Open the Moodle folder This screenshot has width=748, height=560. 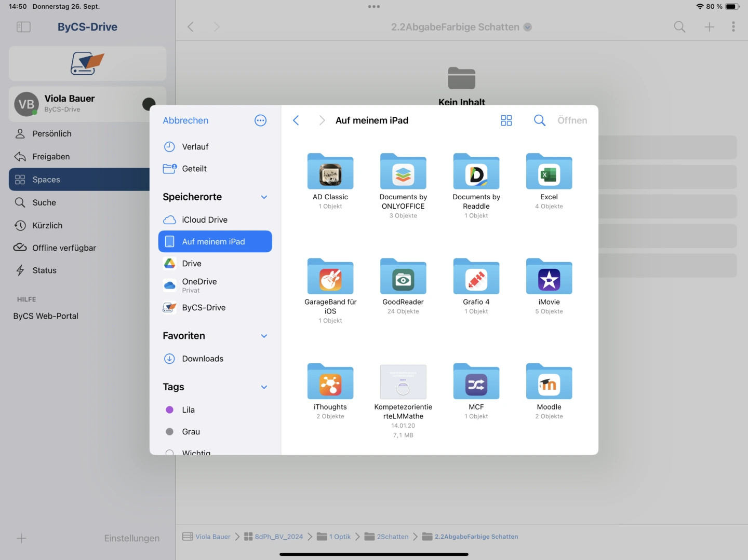(x=549, y=382)
